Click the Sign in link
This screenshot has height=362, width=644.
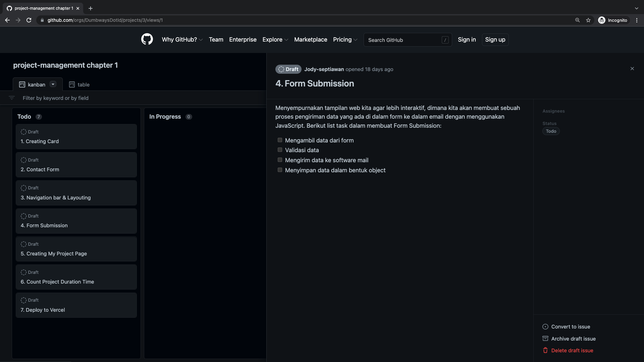point(467,40)
